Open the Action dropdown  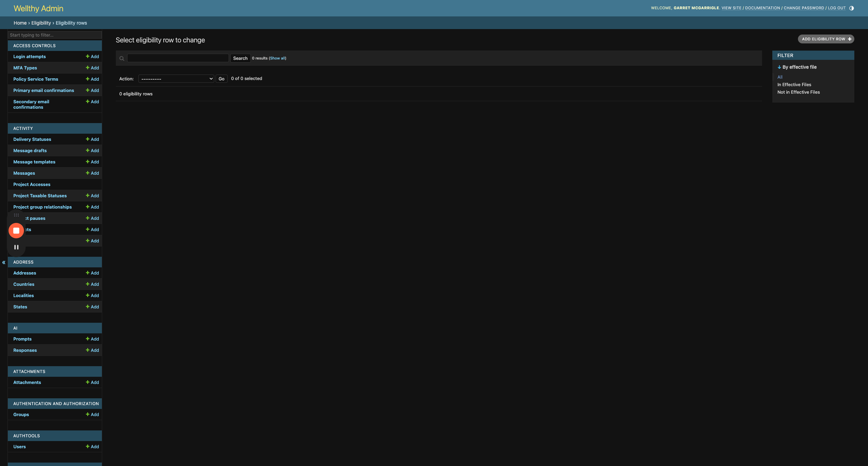point(176,79)
